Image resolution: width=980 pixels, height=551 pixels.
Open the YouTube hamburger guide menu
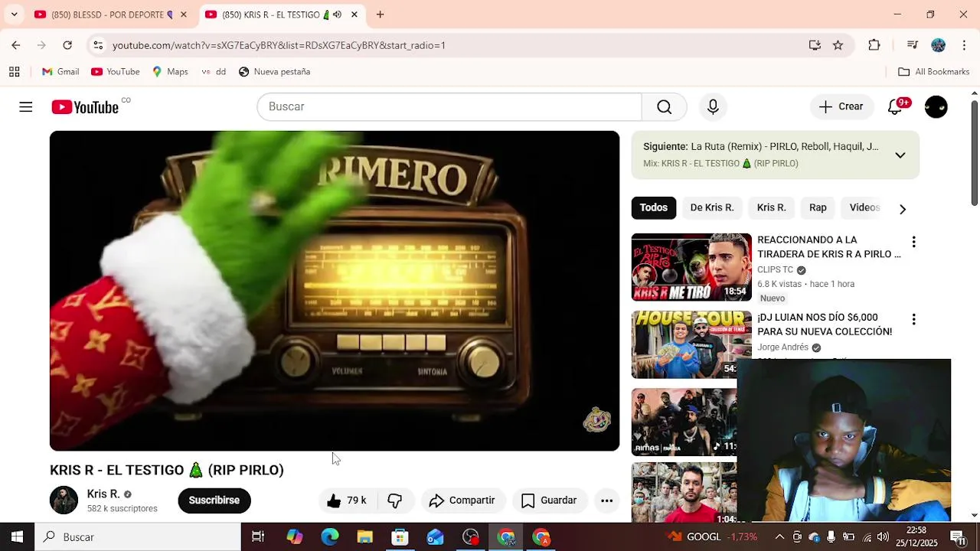[x=26, y=107]
